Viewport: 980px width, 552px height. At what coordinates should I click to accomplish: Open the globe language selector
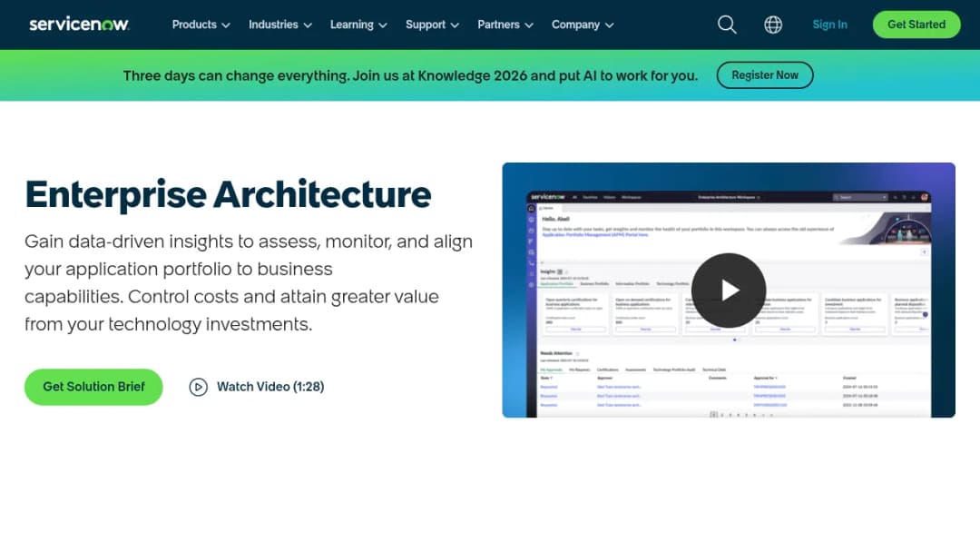[773, 25]
